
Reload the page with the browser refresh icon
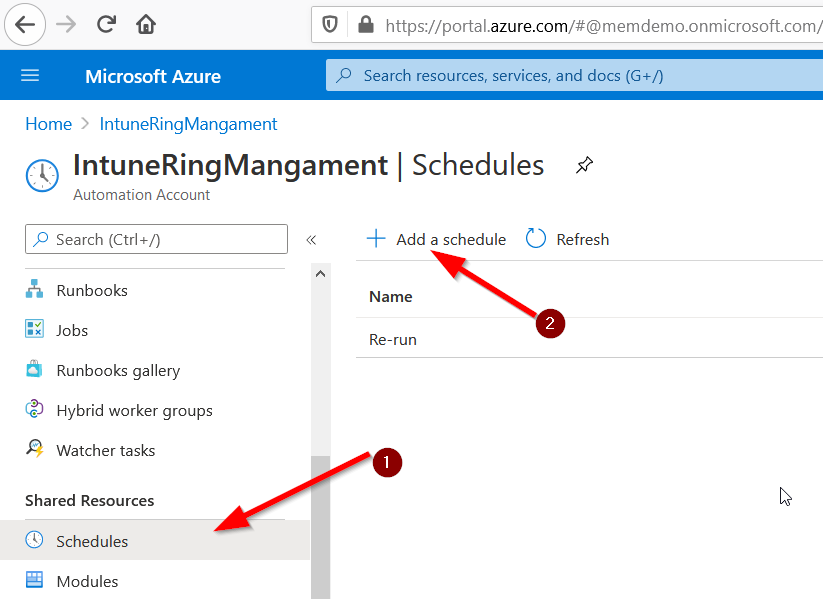107,24
